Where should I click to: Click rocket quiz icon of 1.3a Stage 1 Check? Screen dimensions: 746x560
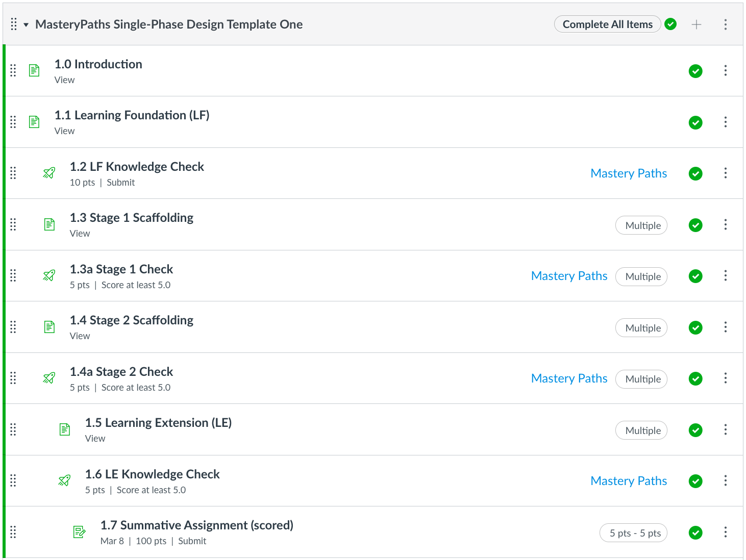(x=49, y=275)
